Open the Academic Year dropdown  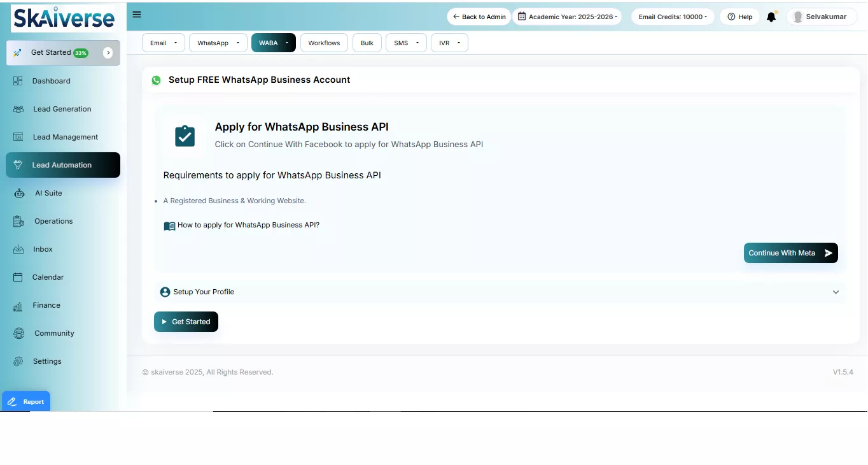[x=567, y=17]
